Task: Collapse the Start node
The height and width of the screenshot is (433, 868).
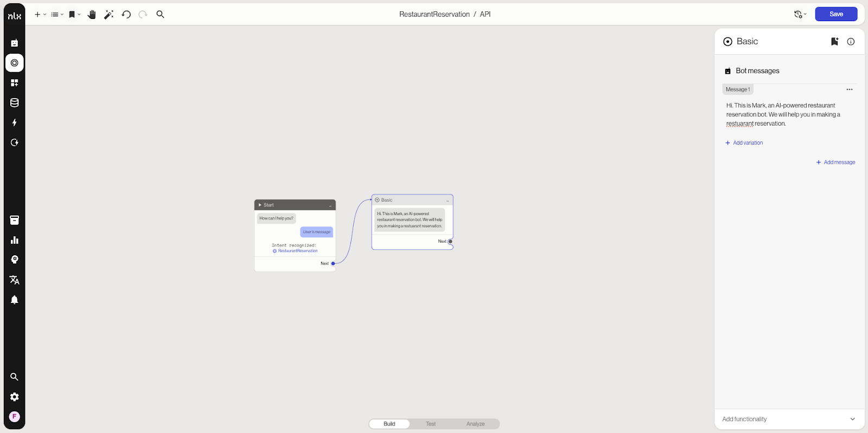Action: point(330,205)
